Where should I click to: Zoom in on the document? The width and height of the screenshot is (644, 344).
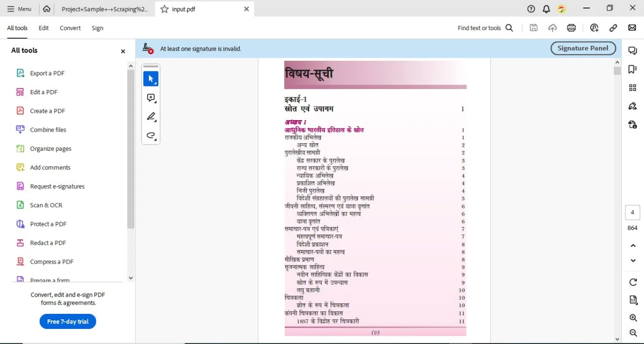633,318
